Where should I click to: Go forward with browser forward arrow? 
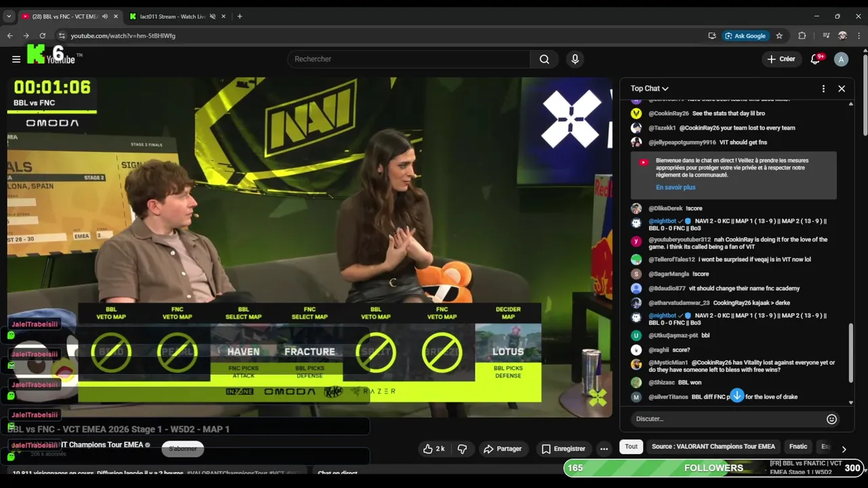pos(26,35)
